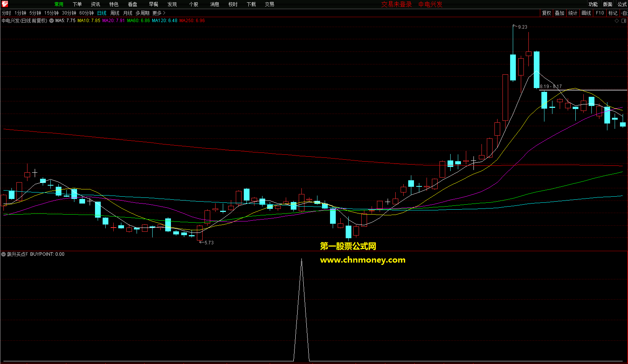628x364 pixels.
Task: Open main chart indicator dropdown arrow
Action: 52,21
